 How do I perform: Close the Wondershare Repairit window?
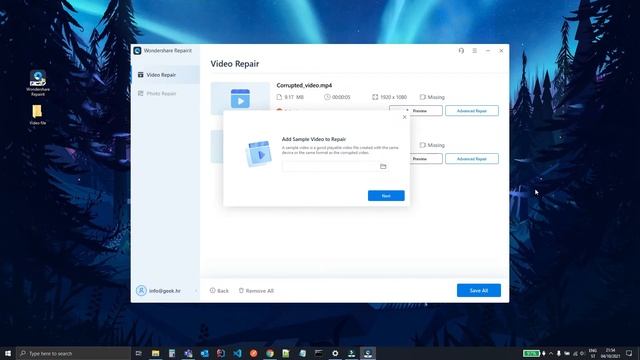[x=501, y=51]
